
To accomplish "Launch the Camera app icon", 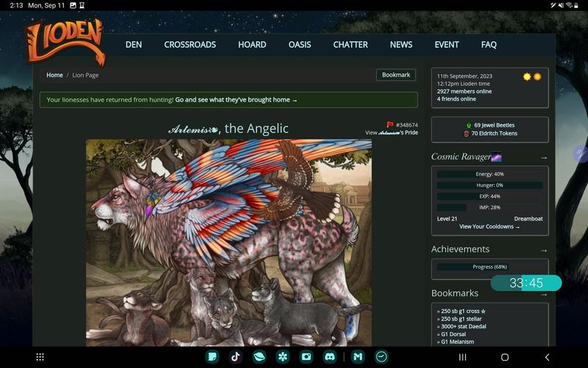I will [x=306, y=357].
